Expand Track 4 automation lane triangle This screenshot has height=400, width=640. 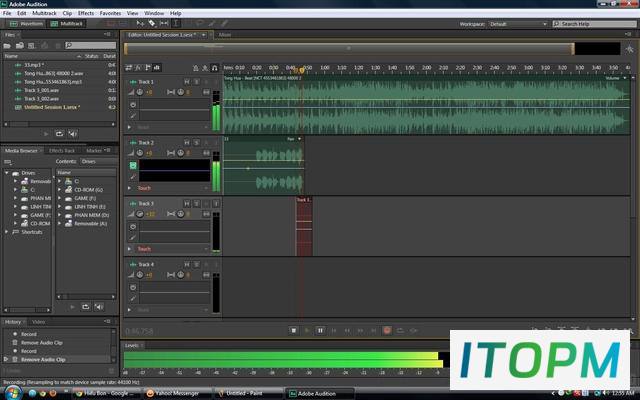[129, 309]
